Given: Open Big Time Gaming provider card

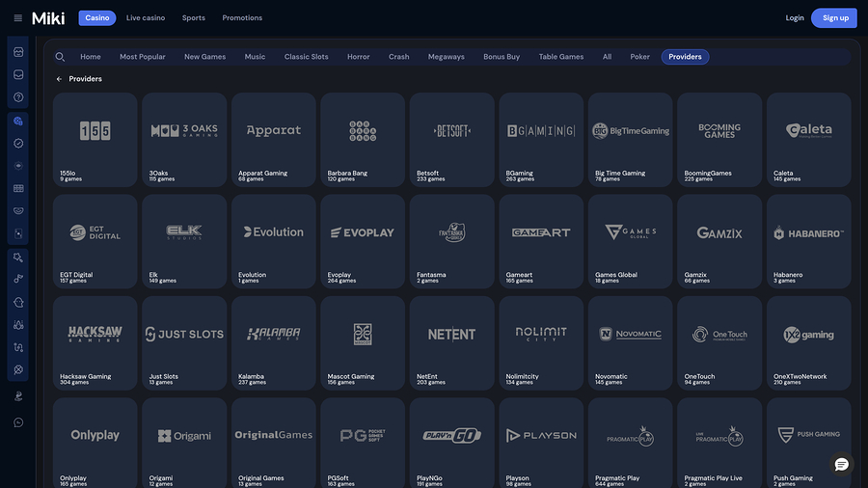Looking at the screenshot, I should pos(630,140).
